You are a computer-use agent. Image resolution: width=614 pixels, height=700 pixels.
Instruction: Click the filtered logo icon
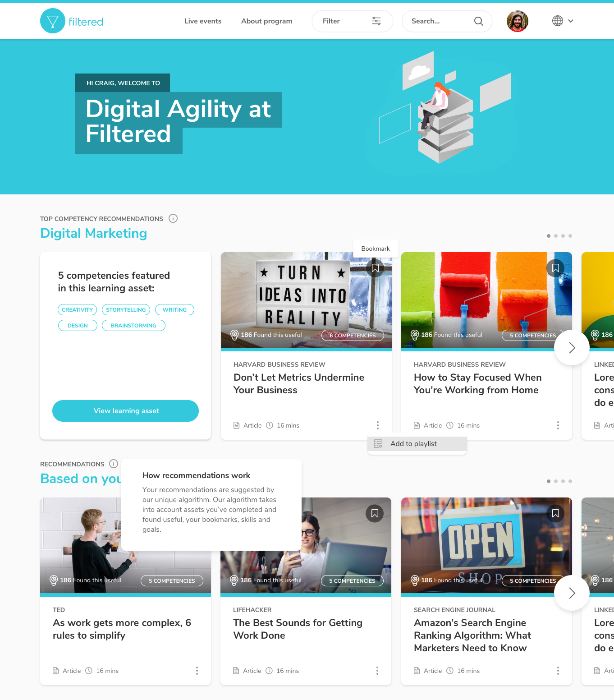point(53,21)
